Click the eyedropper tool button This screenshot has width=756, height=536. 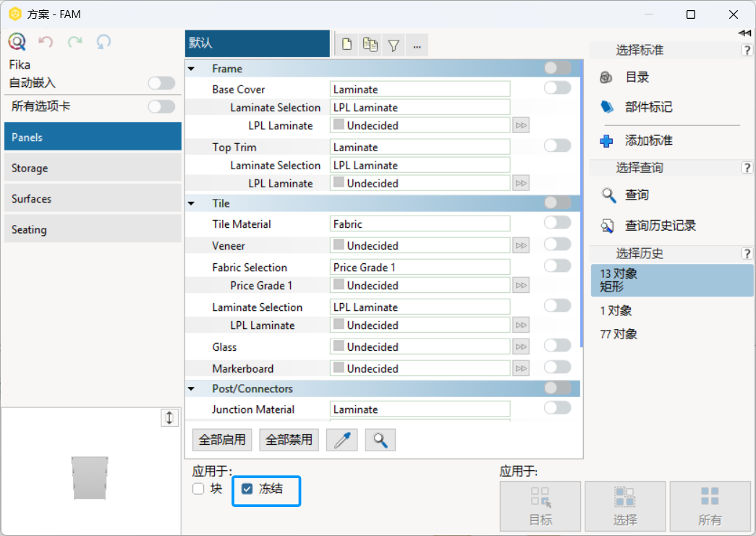tap(342, 440)
